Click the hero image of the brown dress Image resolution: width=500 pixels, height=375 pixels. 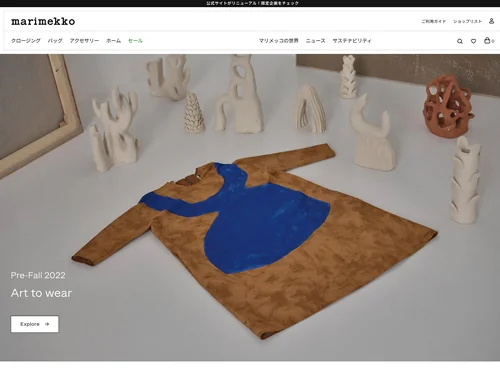250,207
